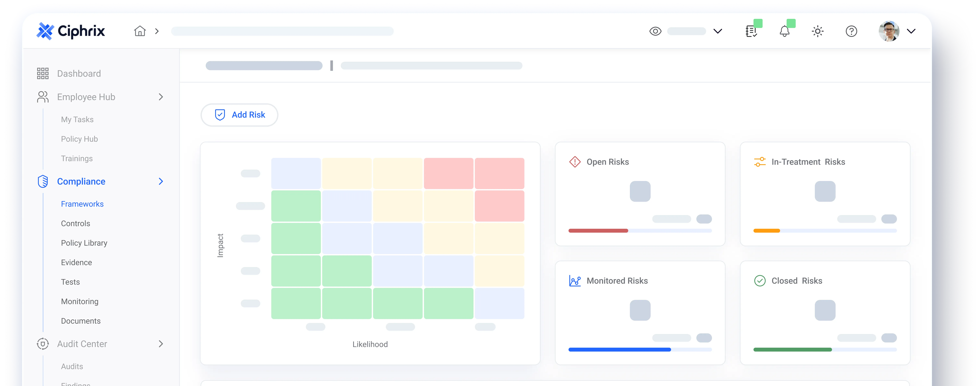Switch theme with the sun icon
Image resolution: width=980 pixels, height=386 pixels.
[818, 31]
